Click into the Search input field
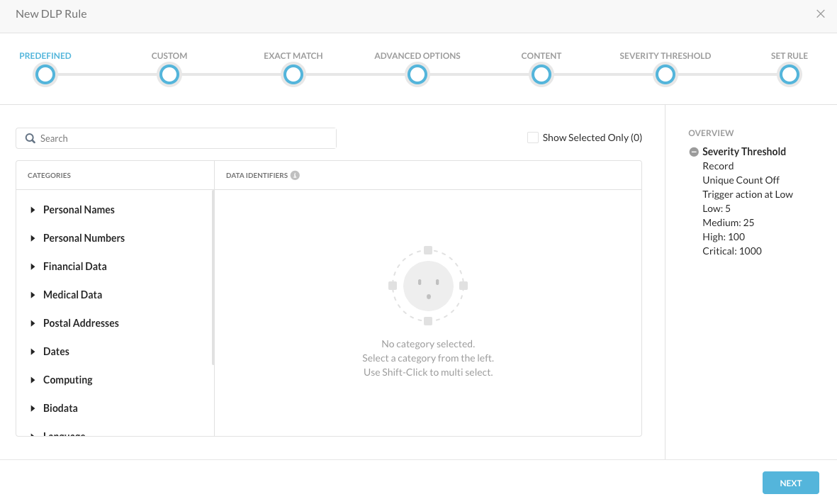The height and width of the screenshot is (504, 837). (x=184, y=138)
